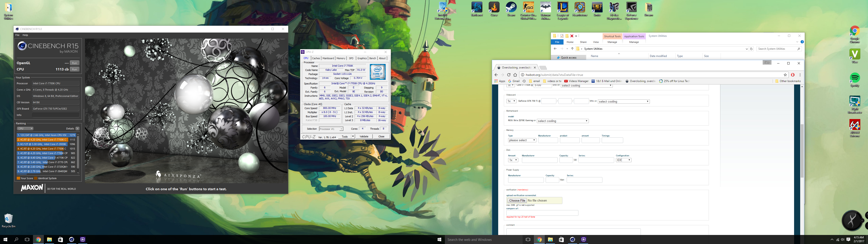Select the Intel Extreme Tuning shortcut
The width and height of the screenshot is (868, 244).
(x=442, y=11)
